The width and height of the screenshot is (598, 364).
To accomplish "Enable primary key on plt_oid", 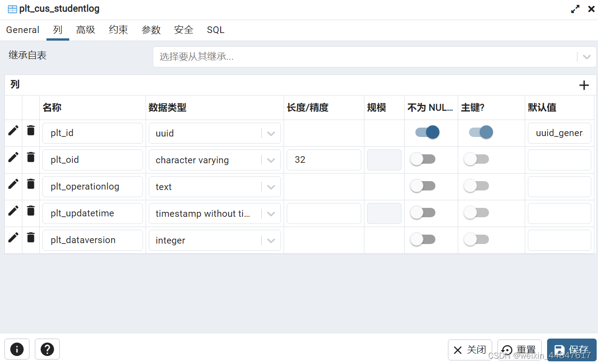I will [x=476, y=159].
